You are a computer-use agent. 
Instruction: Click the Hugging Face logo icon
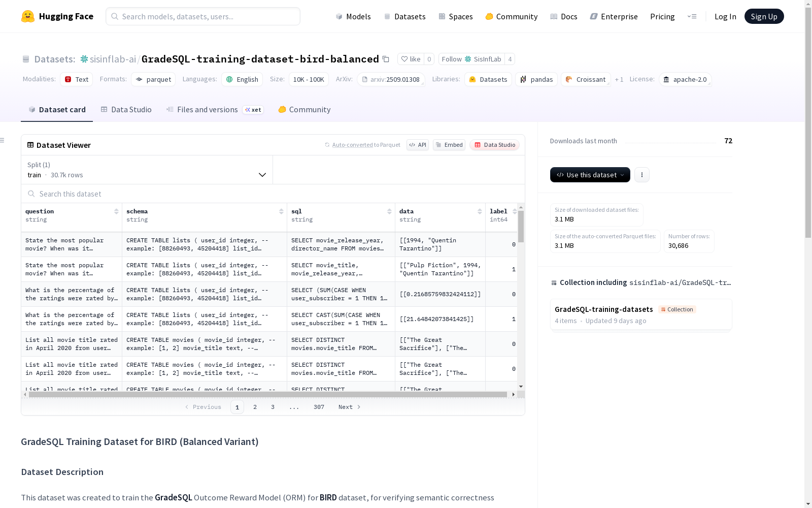[x=28, y=16]
